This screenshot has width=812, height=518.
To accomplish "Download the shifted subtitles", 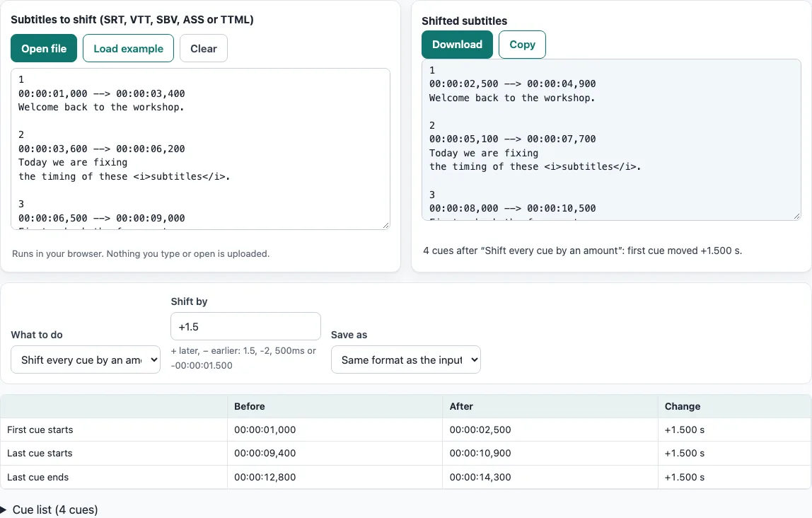I will [x=457, y=45].
